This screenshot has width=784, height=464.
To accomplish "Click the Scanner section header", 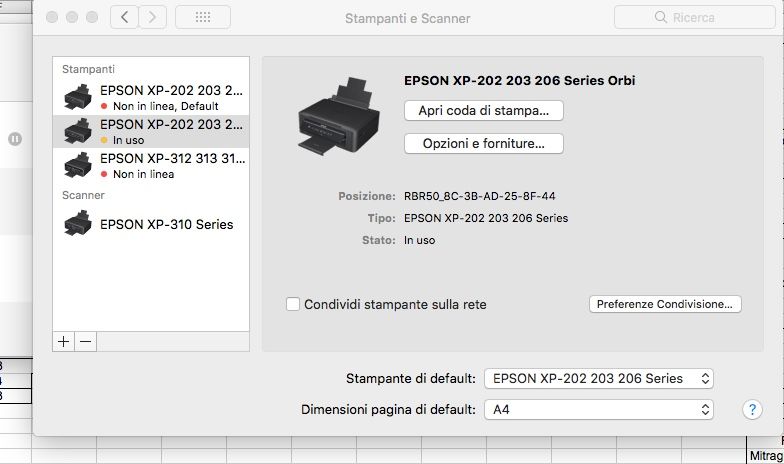I will coord(84,195).
